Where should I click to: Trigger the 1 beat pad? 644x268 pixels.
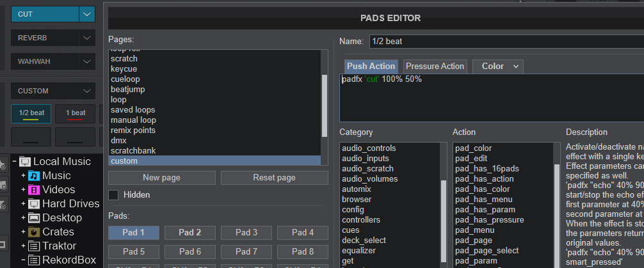pyautogui.click(x=76, y=114)
